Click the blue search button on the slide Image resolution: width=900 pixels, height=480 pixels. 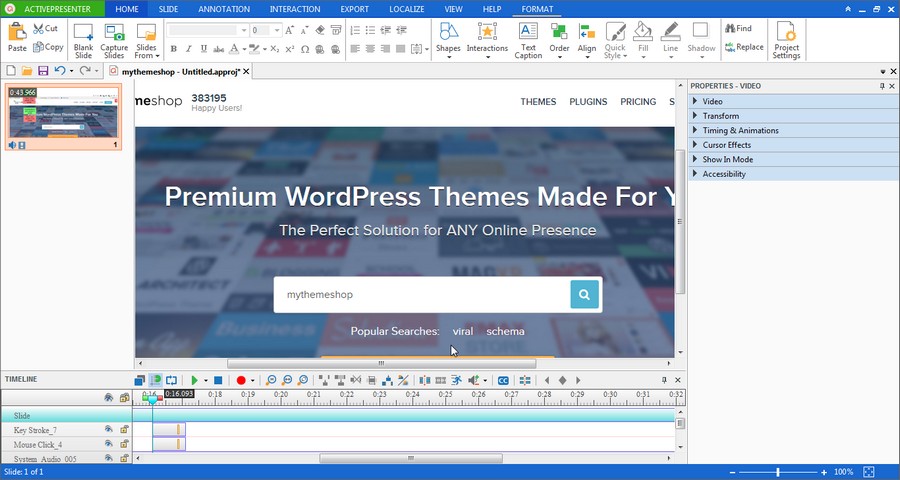pos(584,295)
